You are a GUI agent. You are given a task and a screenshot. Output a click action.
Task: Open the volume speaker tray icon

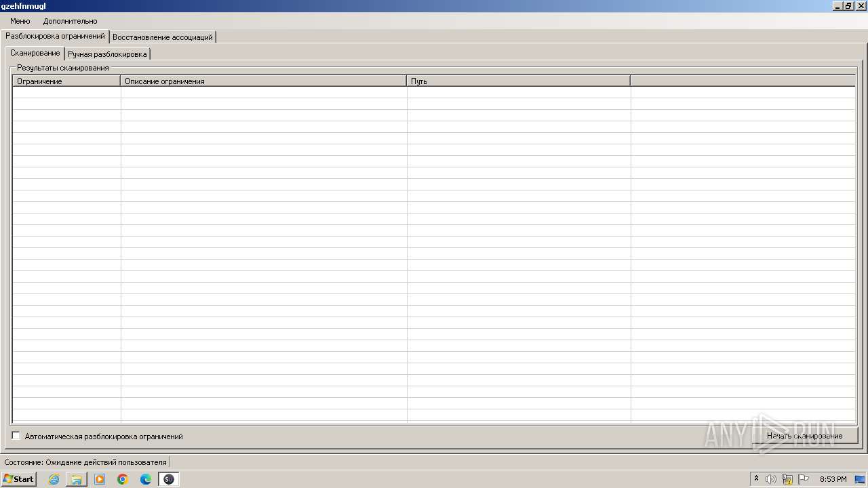click(771, 479)
